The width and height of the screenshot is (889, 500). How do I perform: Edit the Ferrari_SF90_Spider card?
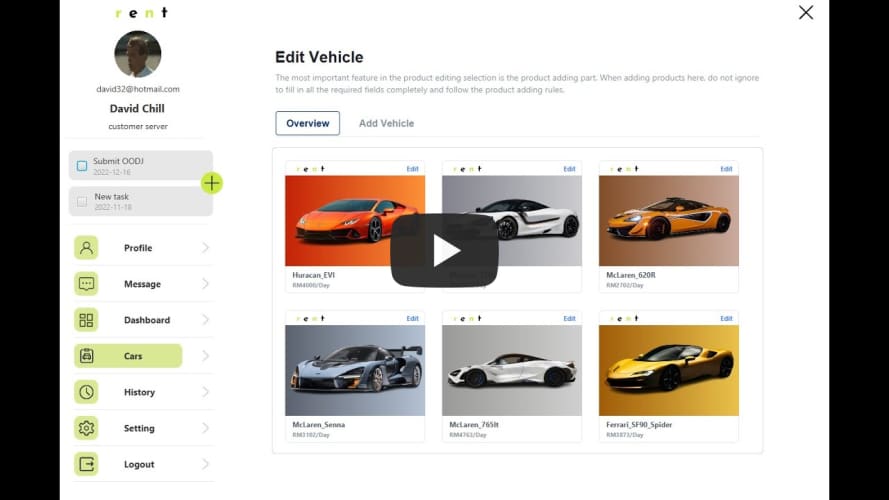726,319
